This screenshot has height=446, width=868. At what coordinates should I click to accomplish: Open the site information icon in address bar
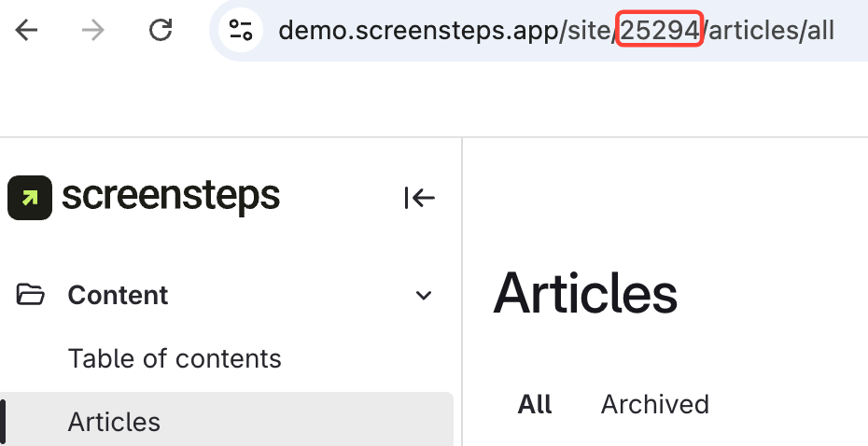241,31
